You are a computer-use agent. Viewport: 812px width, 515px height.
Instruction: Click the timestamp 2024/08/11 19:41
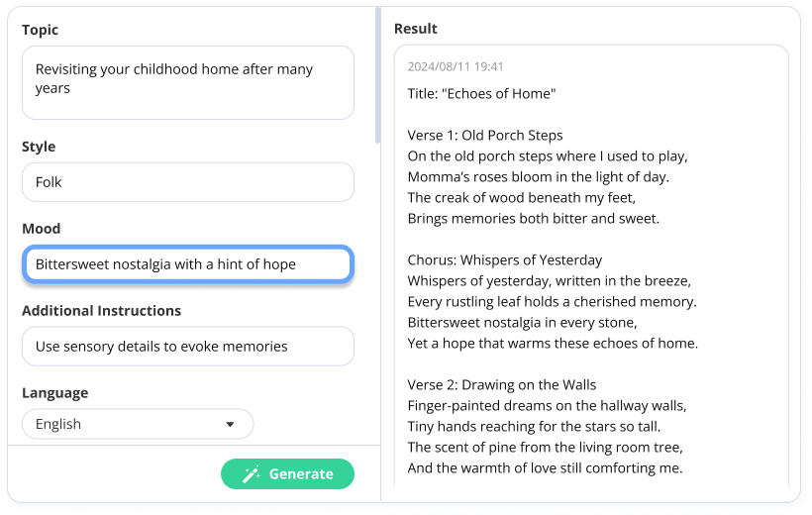coord(456,66)
